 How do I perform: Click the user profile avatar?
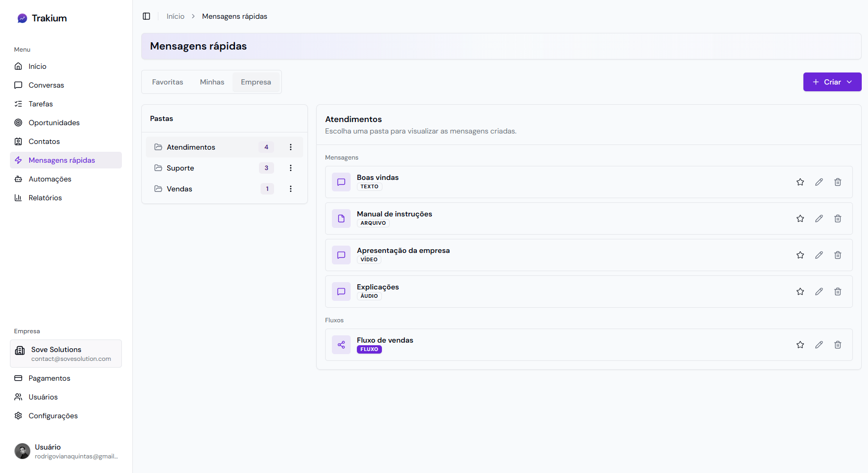pos(22,451)
